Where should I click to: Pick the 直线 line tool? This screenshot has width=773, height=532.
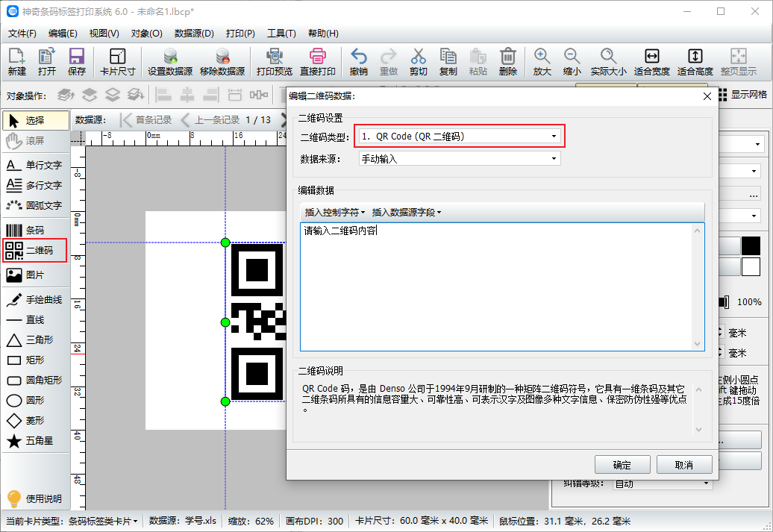[x=34, y=320]
